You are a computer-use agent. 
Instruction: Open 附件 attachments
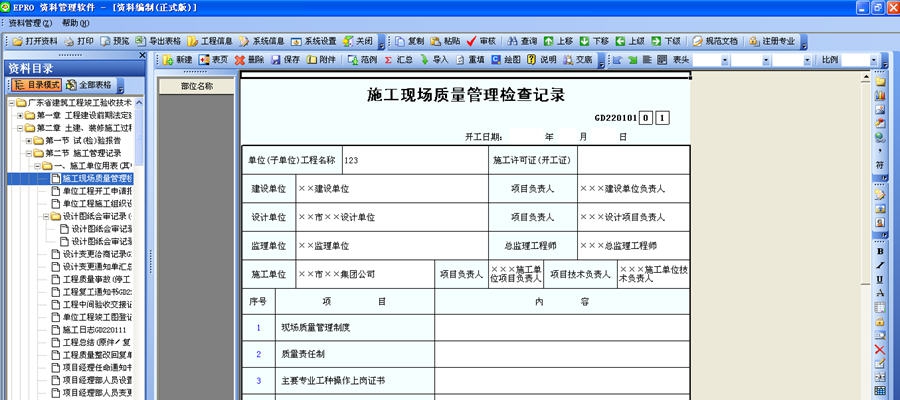pyautogui.click(x=321, y=60)
